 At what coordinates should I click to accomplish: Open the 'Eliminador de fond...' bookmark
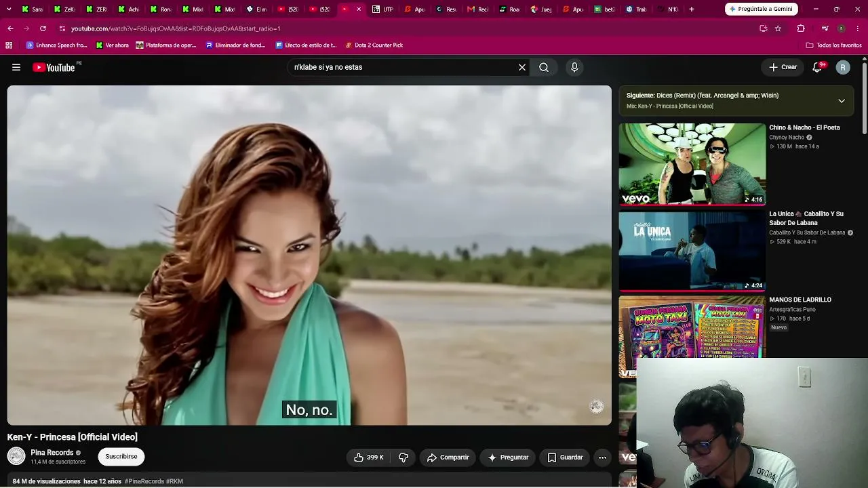pyautogui.click(x=236, y=45)
